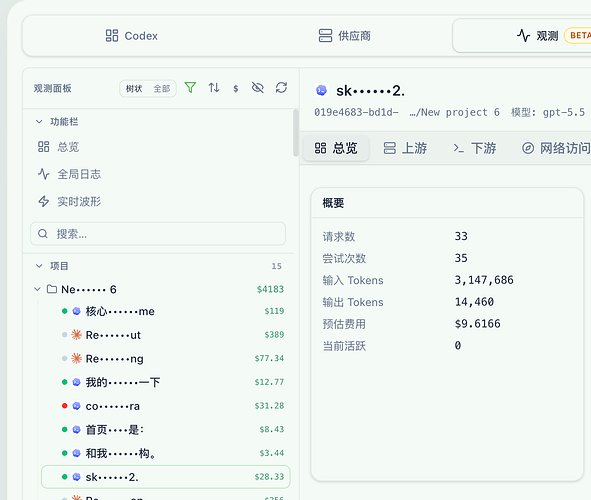Open the Codex top navigation tab
The height and width of the screenshot is (500, 591).
coord(131,36)
